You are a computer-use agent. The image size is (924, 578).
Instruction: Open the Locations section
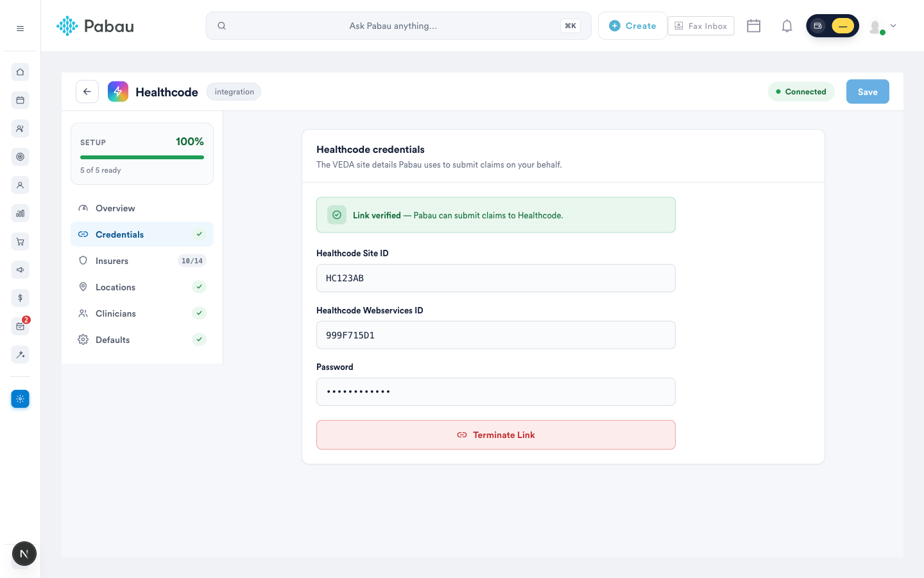point(142,287)
